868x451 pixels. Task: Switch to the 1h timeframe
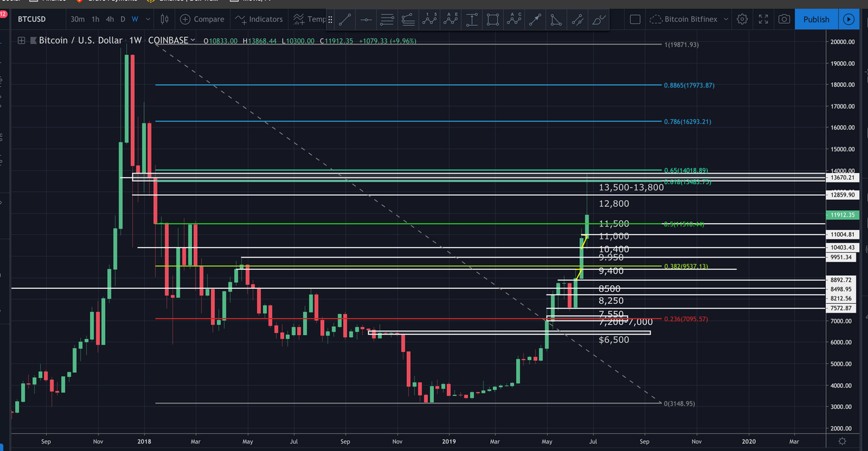pos(96,19)
